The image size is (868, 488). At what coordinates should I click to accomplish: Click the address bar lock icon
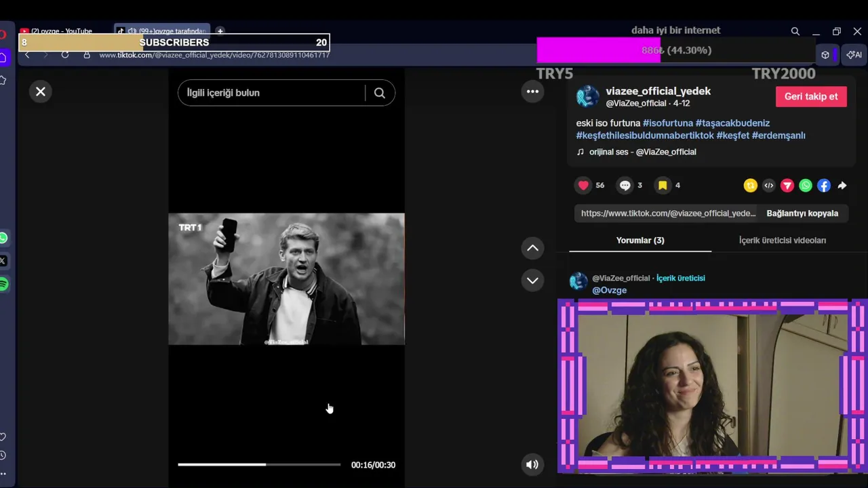coord(87,55)
